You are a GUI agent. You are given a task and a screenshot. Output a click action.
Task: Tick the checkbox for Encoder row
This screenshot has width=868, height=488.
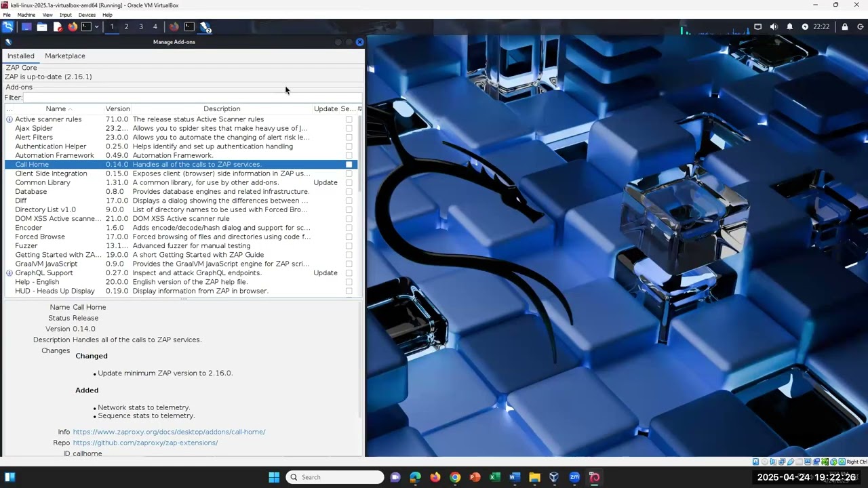349,228
